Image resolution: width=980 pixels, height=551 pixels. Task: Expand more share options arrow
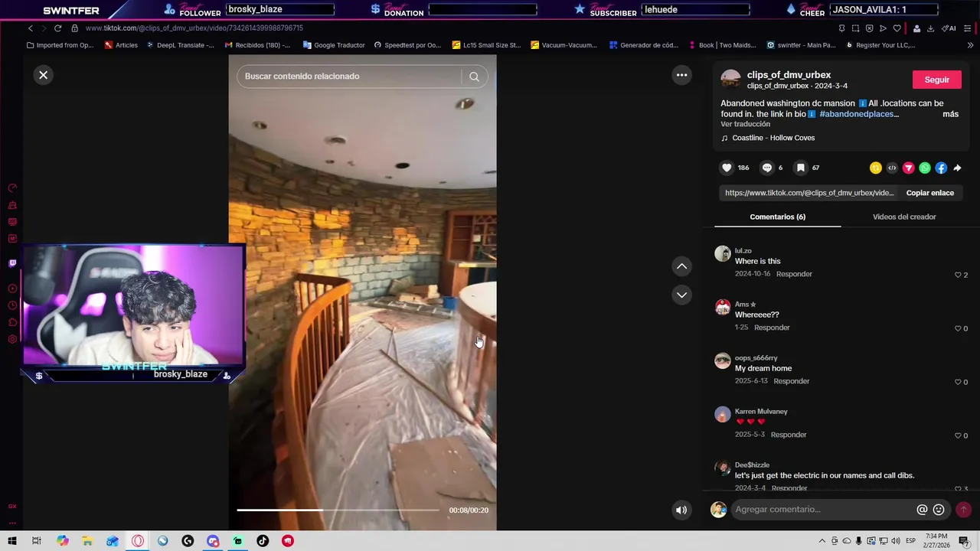957,168
